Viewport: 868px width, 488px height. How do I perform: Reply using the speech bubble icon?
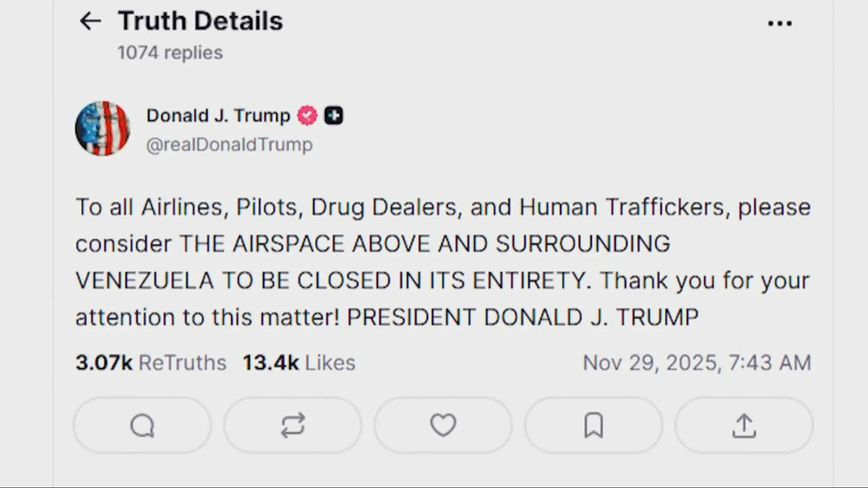[142, 425]
